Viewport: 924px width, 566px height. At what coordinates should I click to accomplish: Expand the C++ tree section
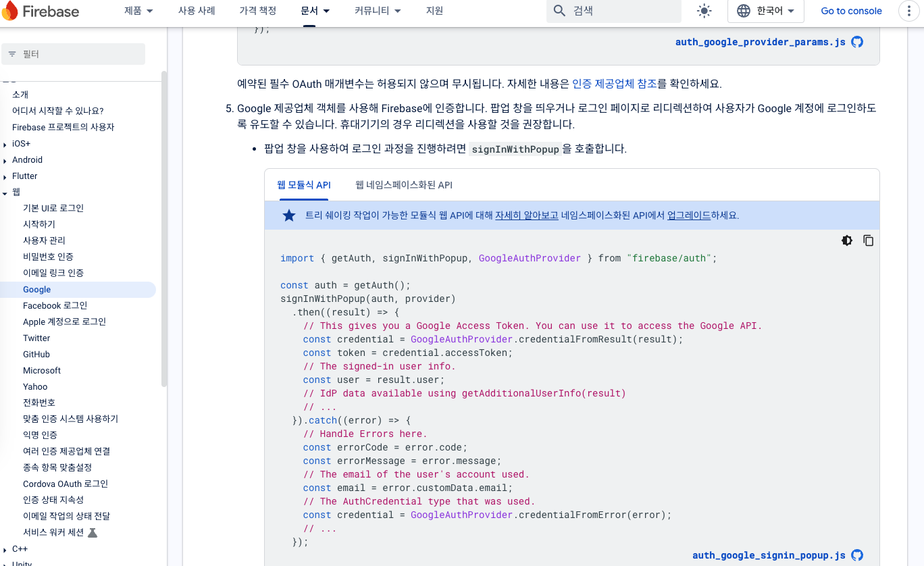coord(5,550)
